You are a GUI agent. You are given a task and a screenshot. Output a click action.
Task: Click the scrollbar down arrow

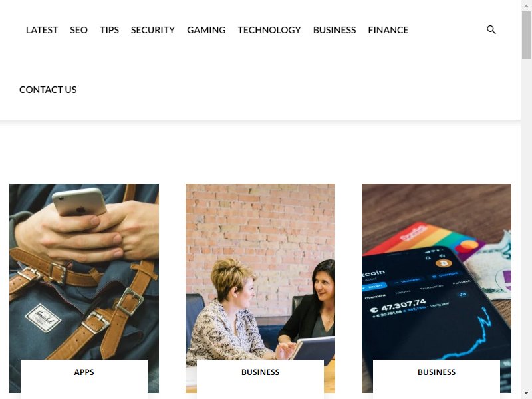[x=526, y=393]
